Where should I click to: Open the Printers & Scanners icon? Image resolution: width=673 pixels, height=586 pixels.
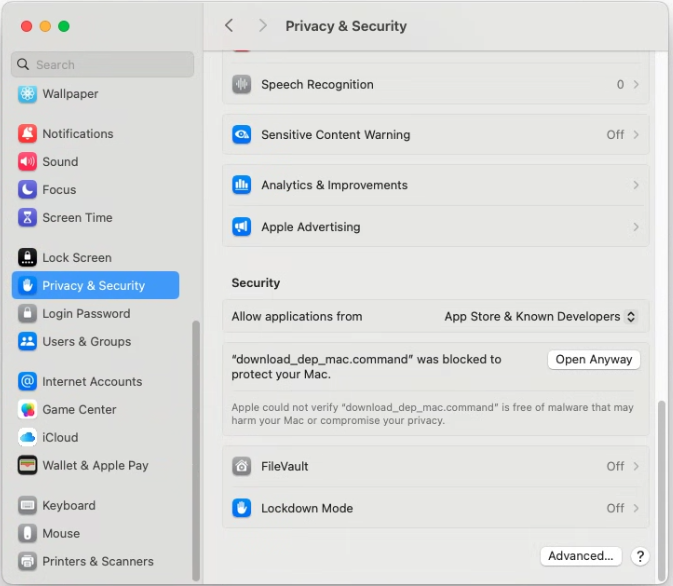[27, 561]
